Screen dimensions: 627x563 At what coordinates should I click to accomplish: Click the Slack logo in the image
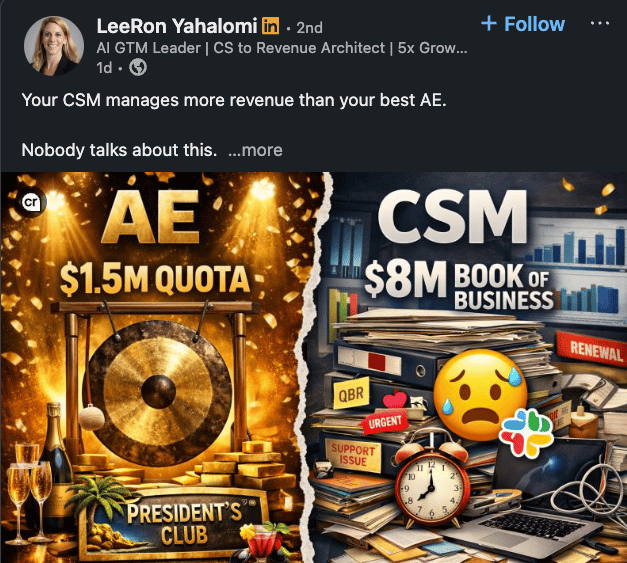[527, 433]
